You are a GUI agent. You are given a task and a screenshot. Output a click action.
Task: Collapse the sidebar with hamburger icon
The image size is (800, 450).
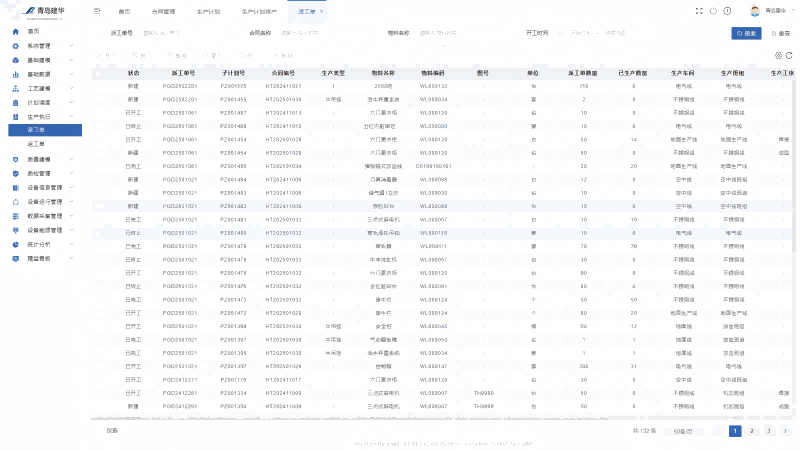tap(97, 10)
